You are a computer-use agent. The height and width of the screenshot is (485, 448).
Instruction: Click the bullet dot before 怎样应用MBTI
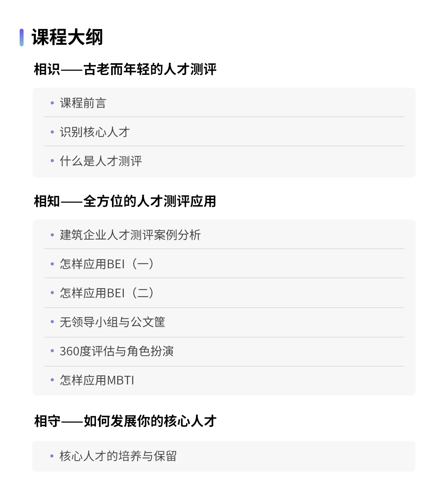52,380
